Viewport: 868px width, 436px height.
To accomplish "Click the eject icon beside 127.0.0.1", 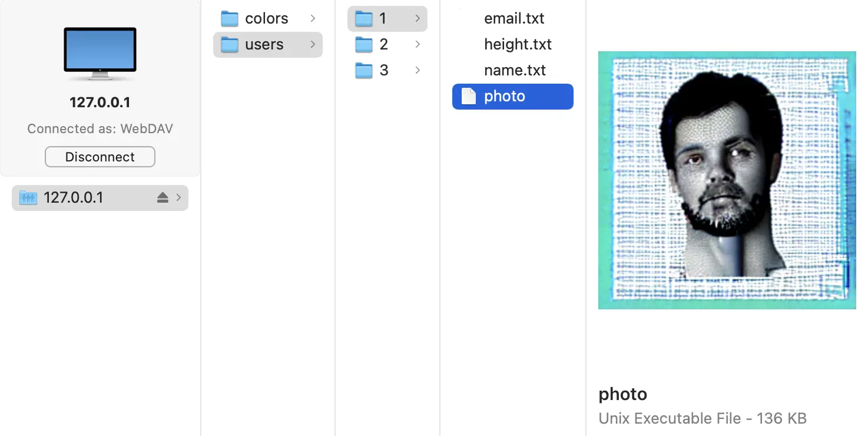I will [x=163, y=198].
